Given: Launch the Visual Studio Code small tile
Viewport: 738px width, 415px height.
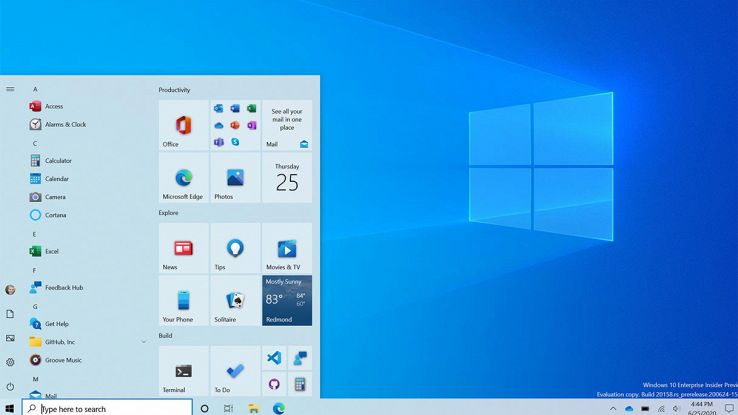Looking at the screenshot, I should tap(274, 358).
